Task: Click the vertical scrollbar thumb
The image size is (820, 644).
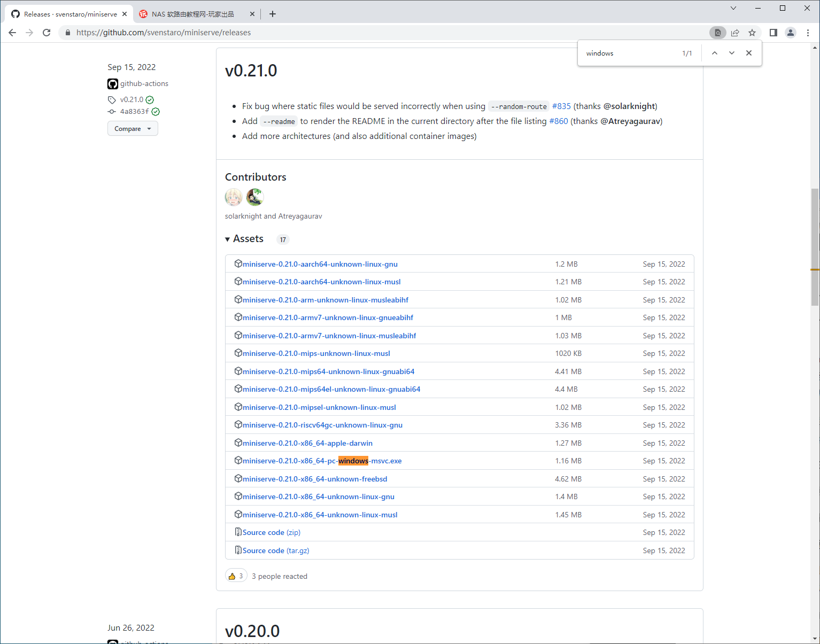Action: click(815, 247)
